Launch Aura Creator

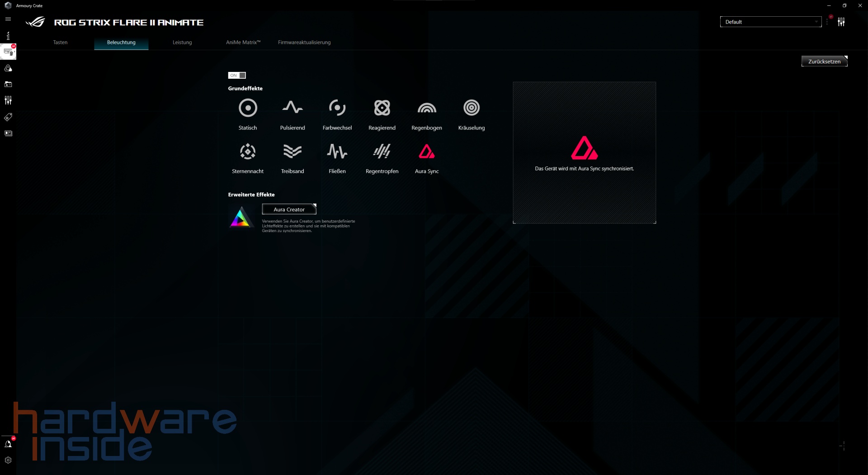click(x=289, y=209)
